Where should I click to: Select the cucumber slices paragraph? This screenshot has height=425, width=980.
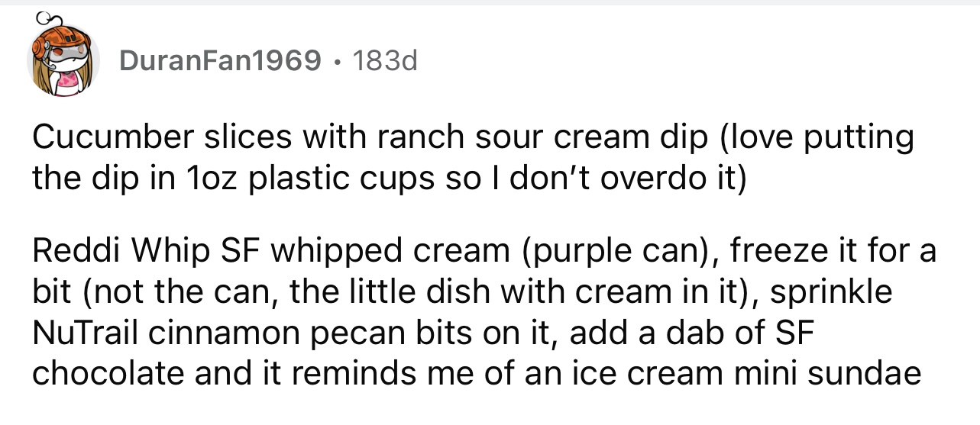coord(473,157)
